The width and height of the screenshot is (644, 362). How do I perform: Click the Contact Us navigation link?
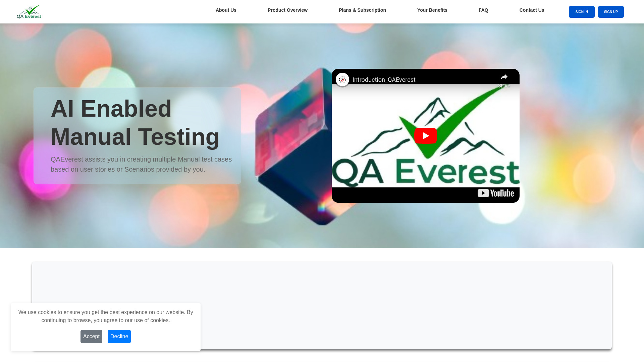click(532, 10)
